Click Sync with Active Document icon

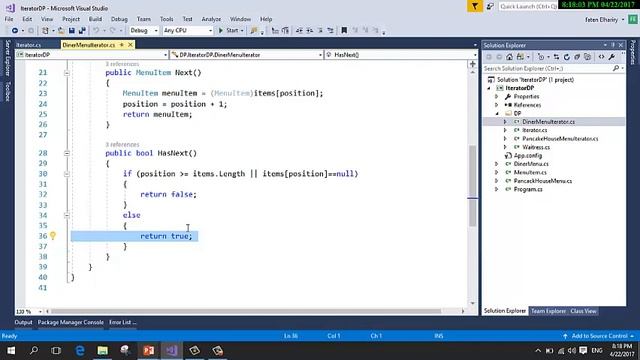click(556, 57)
